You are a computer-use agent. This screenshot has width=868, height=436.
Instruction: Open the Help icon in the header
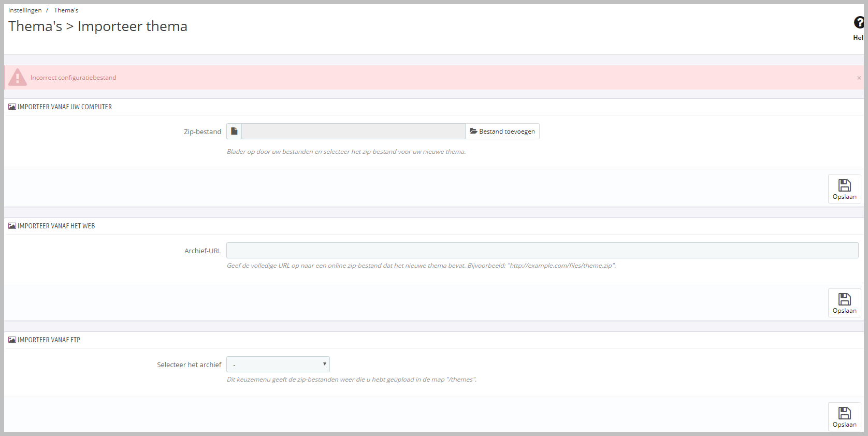click(x=858, y=23)
